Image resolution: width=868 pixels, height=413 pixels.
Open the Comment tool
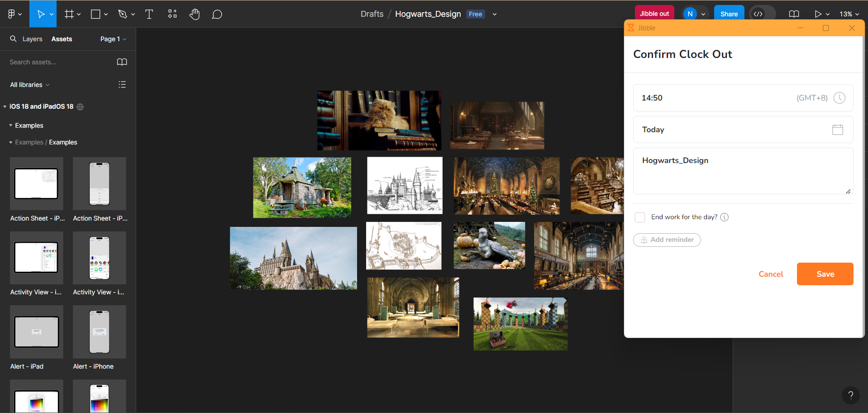[x=217, y=14]
